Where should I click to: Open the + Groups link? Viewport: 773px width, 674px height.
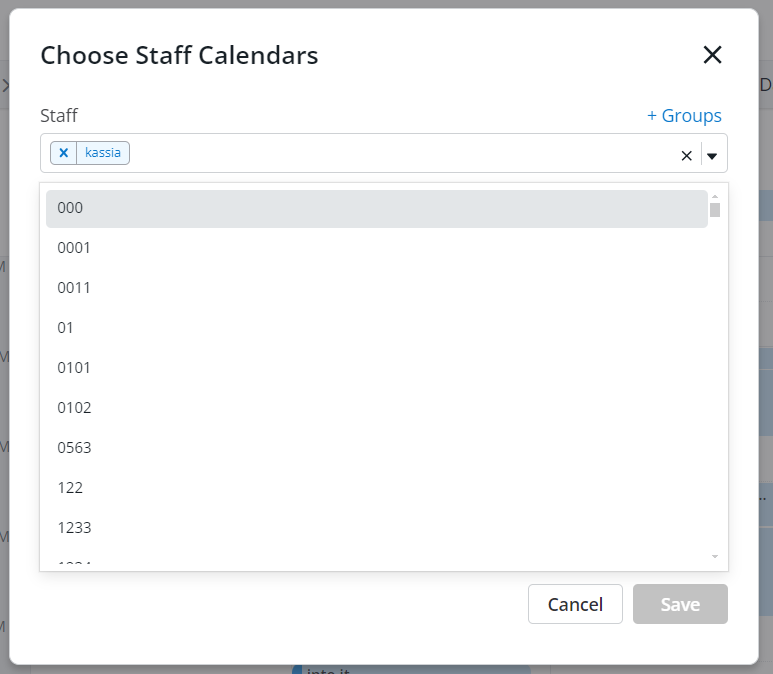[684, 115]
